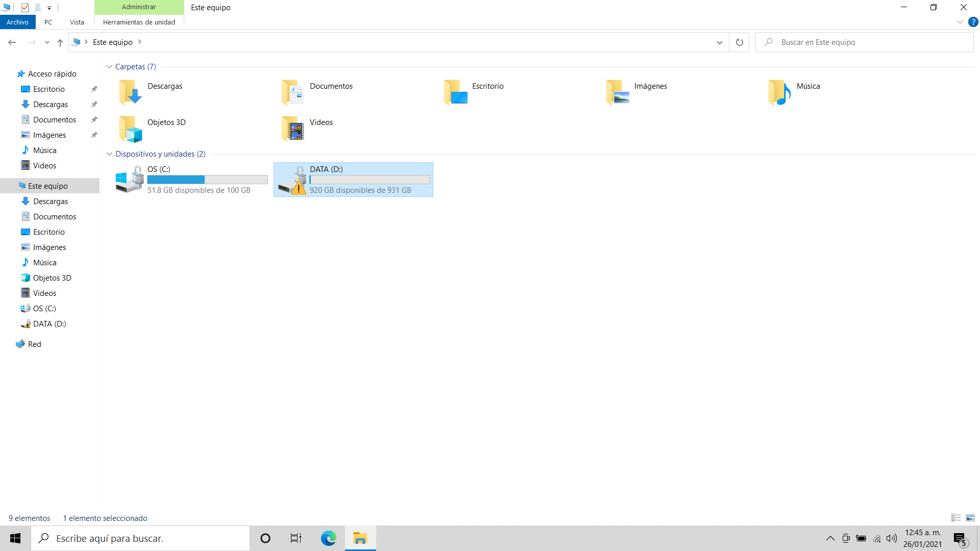Click the Buscar en Este equipo field
The width and height of the screenshot is (980, 551).
(x=868, y=42)
